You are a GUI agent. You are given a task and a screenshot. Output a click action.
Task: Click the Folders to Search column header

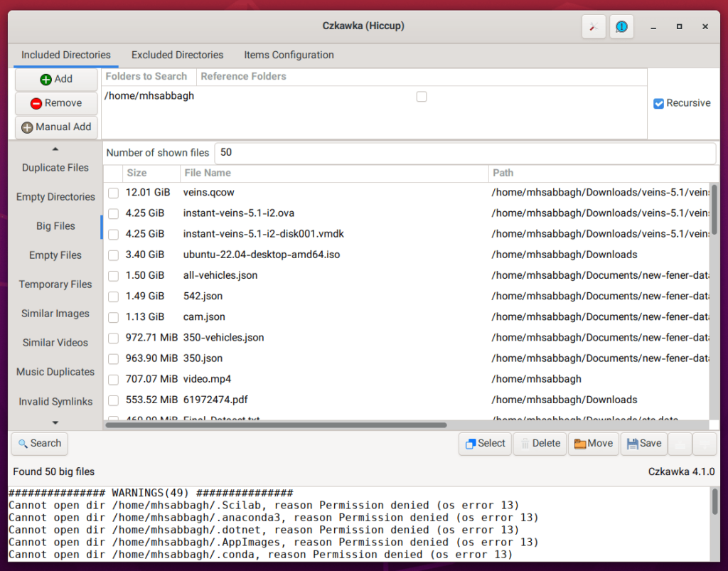pos(149,77)
